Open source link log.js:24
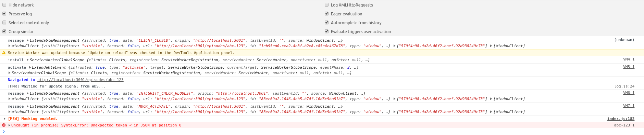Viewport: 644px width, 135px height. 624,86
